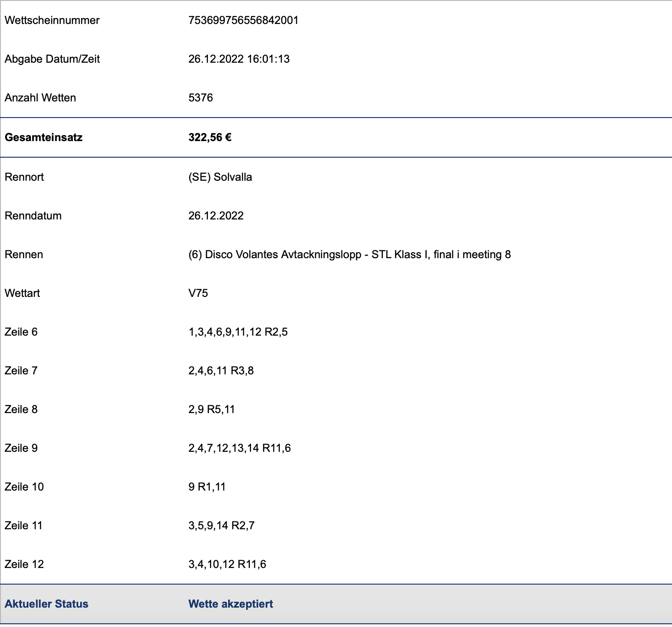Select the Wettscheinnummer value 753699756556842001
672x627 pixels.
pyautogui.click(x=243, y=20)
